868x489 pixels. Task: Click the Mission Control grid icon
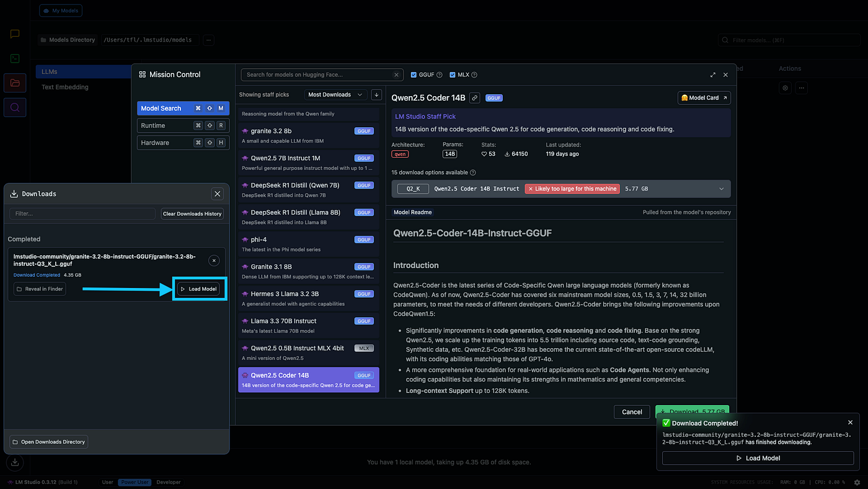pyautogui.click(x=143, y=74)
